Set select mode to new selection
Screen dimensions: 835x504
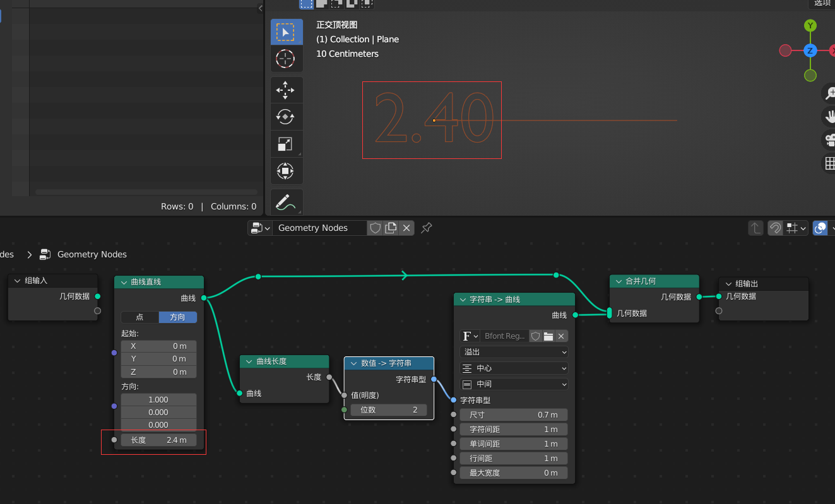click(x=306, y=3)
